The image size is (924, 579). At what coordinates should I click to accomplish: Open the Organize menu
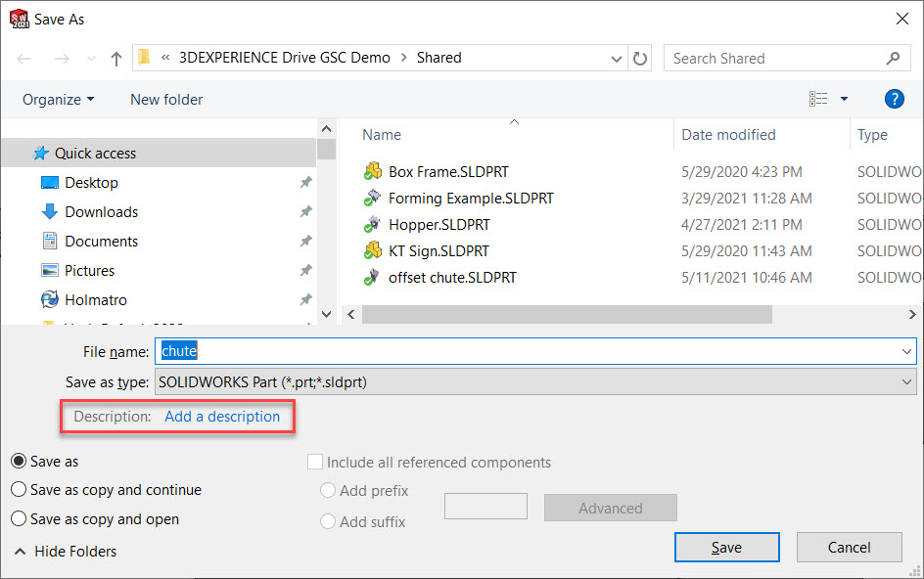click(x=59, y=100)
